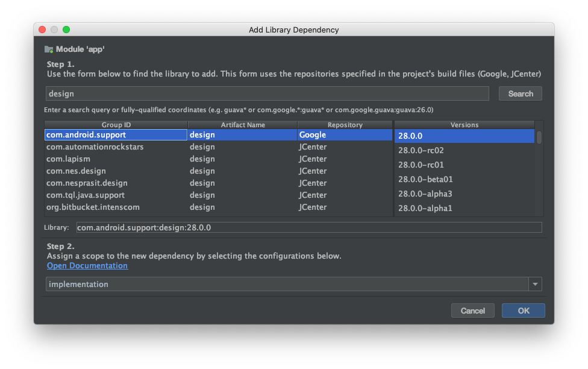Click the Library coordinates text field

(309, 227)
